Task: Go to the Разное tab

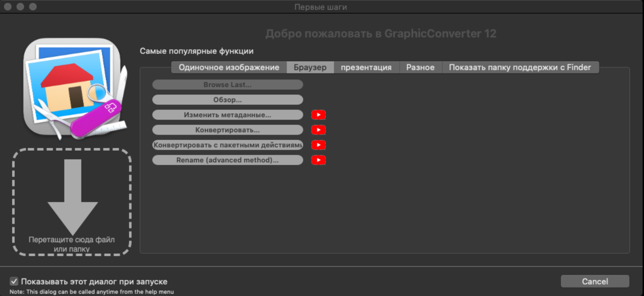Action: pos(420,67)
